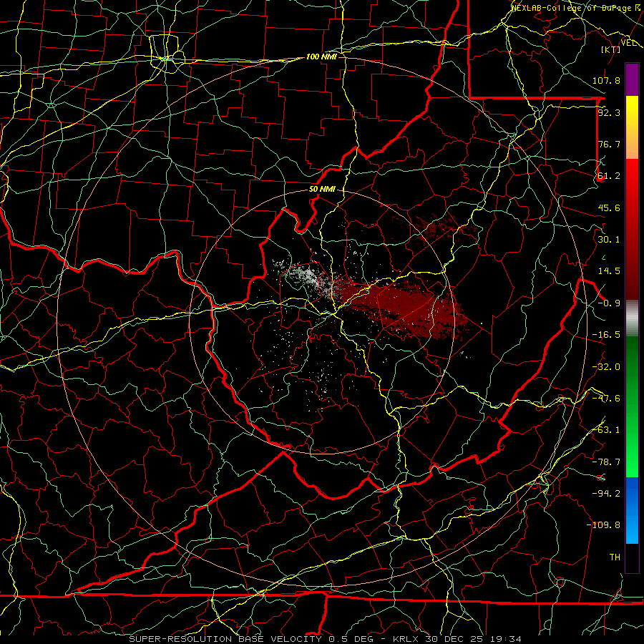Click the SUPER-RESOLUTION BASE VELOCITY caption
The width and height of the screenshot is (644, 644).
(x=225, y=639)
